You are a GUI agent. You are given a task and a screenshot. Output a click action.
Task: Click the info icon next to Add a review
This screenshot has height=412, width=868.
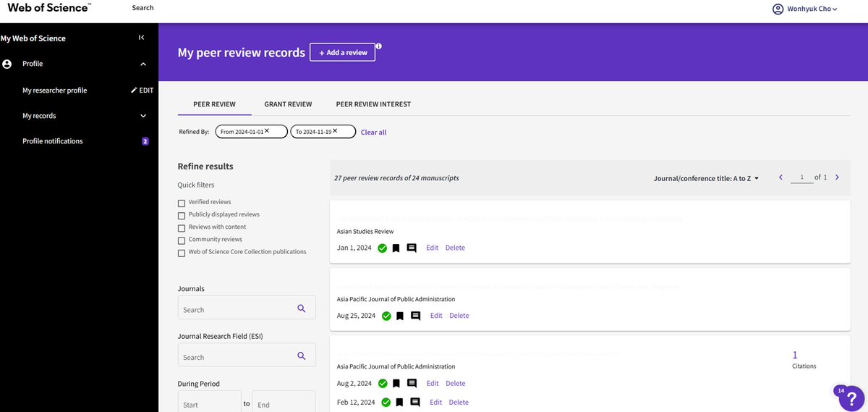[378, 46]
